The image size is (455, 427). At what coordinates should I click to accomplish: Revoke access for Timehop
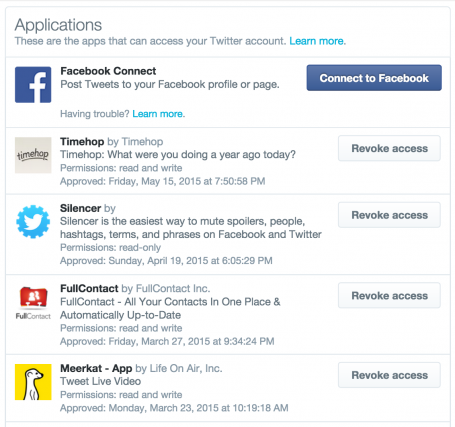pos(389,148)
